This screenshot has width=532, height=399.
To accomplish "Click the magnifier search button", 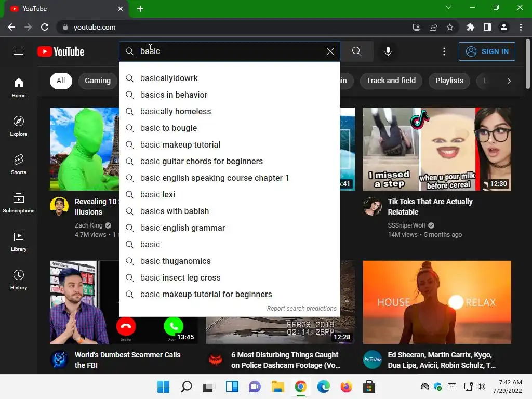I will point(356,51).
